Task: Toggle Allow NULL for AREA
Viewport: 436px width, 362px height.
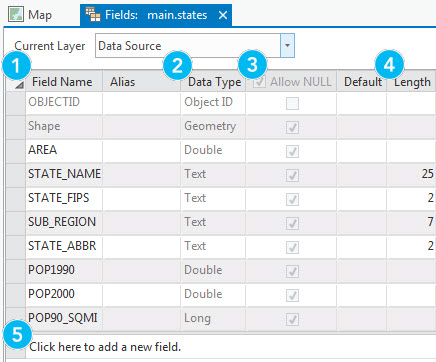Action: pos(292,151)
